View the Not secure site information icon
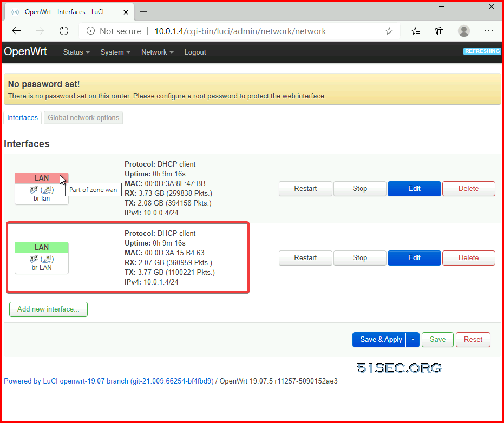 point(90,31)
